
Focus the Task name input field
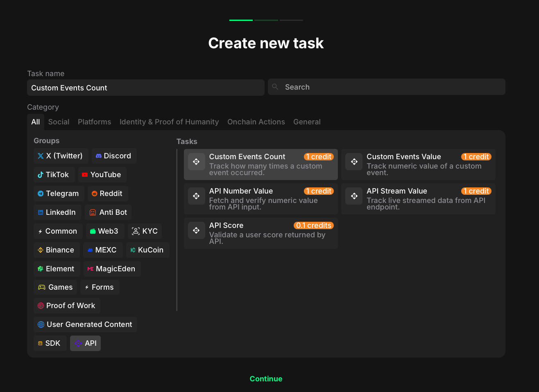[146, 88]
